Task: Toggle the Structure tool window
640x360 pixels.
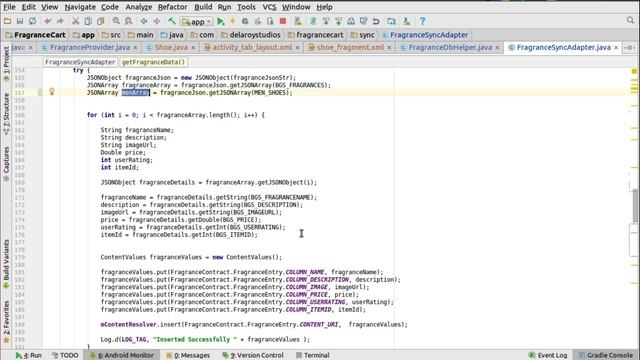Action: click(x=6, y=114)
